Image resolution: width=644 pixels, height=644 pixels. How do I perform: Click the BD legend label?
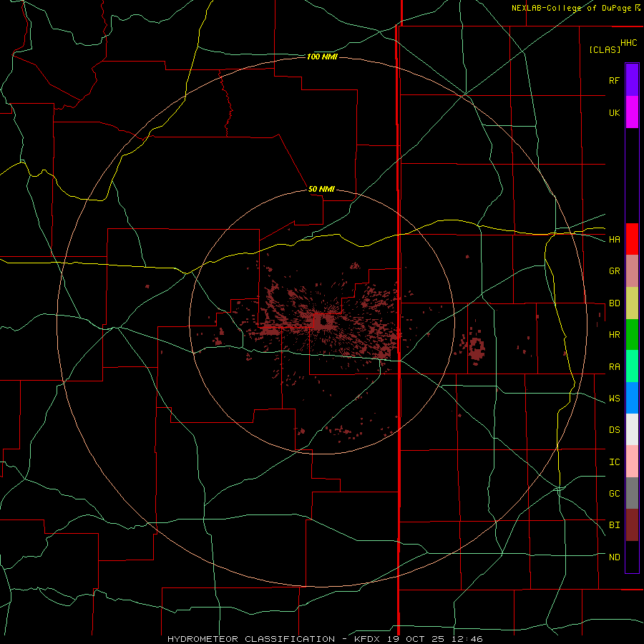click(614, 303)
